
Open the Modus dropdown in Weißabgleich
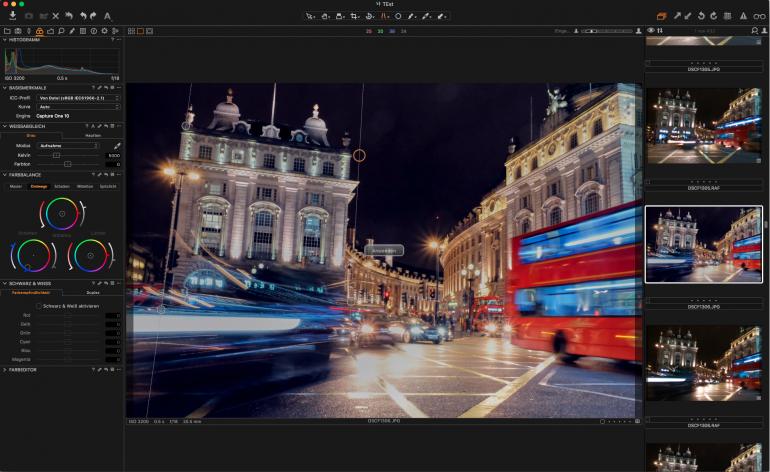point(68,146)
